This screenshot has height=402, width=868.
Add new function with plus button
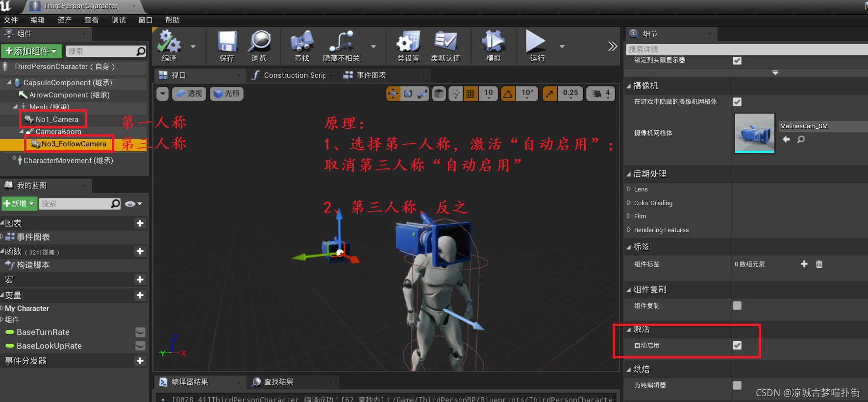coord(140,251)
